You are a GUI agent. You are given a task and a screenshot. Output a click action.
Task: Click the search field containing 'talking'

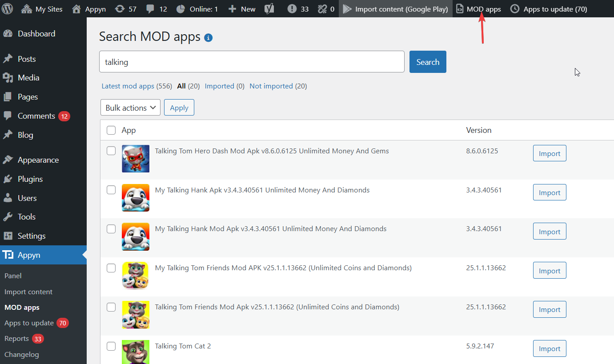tap(251, 62)
